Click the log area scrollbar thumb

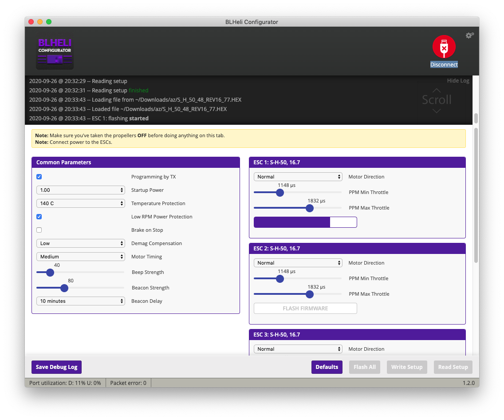(476, 118)
